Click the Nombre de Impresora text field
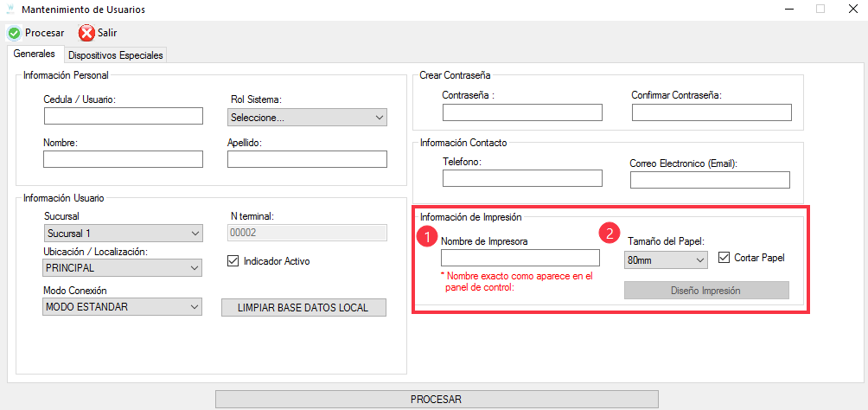 pyautogui.click(x=520, y=258)
